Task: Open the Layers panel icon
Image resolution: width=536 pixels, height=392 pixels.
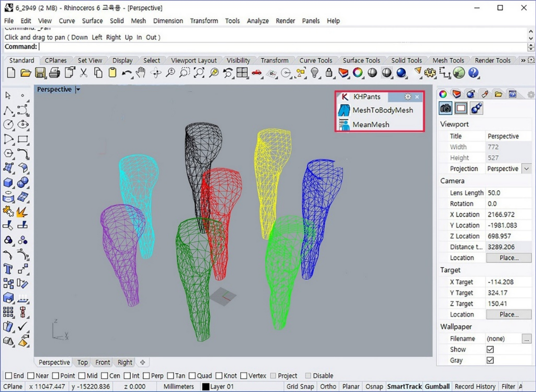Action: 457,94
